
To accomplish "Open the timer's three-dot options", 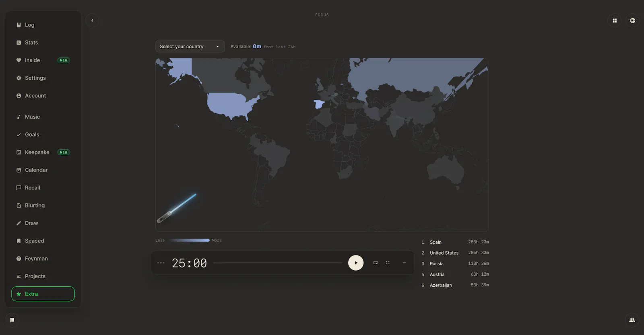I will (161, 263).
